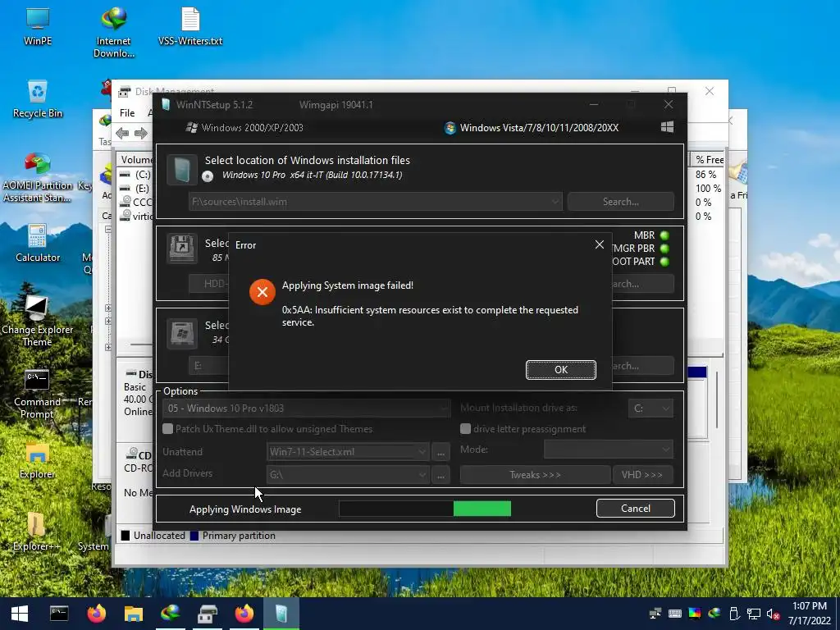Viewport: 840px width, 630px height.
Task: Open Recycle Bin on desktop
Action: click(38, 99)
